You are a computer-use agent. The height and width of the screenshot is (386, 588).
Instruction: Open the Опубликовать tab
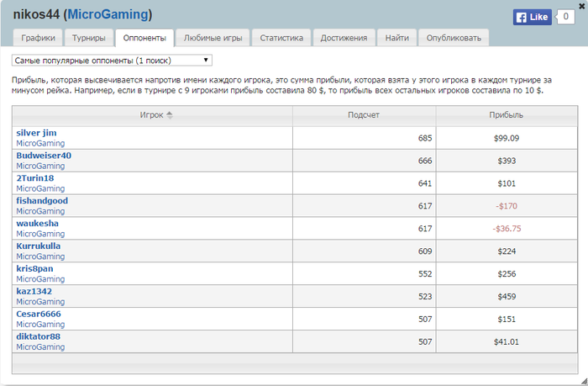point(454,38)
